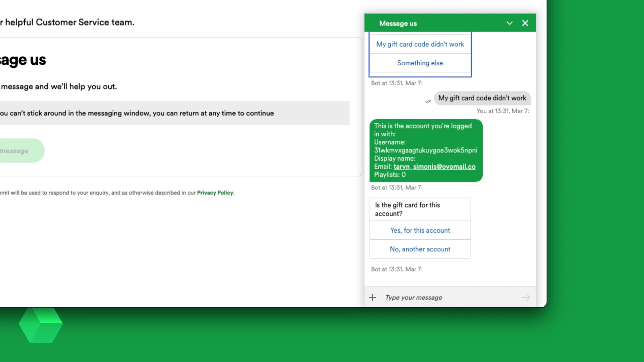This screenshot has height=362, width=644.
Task: Select 'No, another account'
Action: (x=420, y=249)
